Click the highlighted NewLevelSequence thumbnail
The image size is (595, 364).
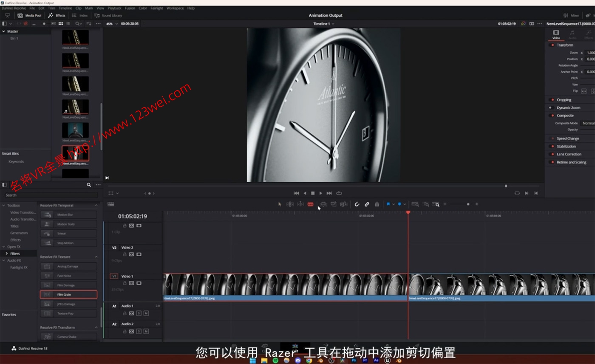tap(75, 153)
